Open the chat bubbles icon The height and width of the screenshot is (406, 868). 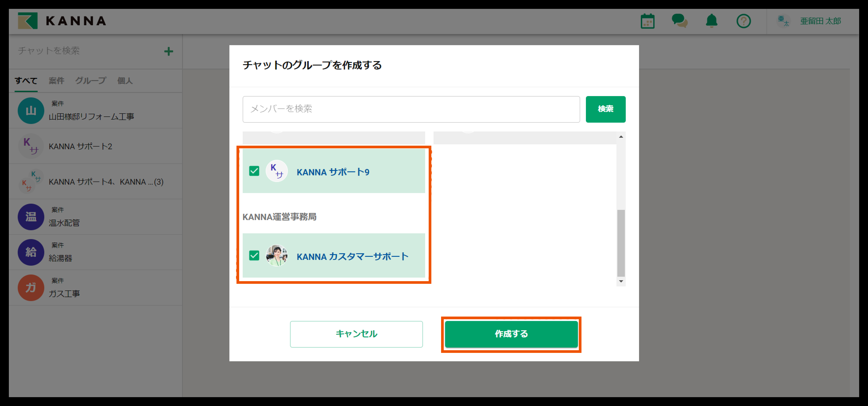[x=679, y=21]
